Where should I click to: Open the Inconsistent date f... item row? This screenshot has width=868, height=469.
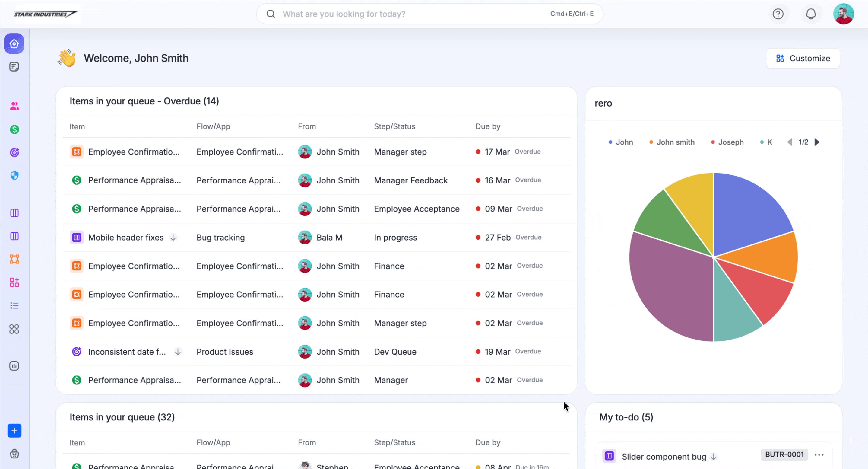coord(127,352)
